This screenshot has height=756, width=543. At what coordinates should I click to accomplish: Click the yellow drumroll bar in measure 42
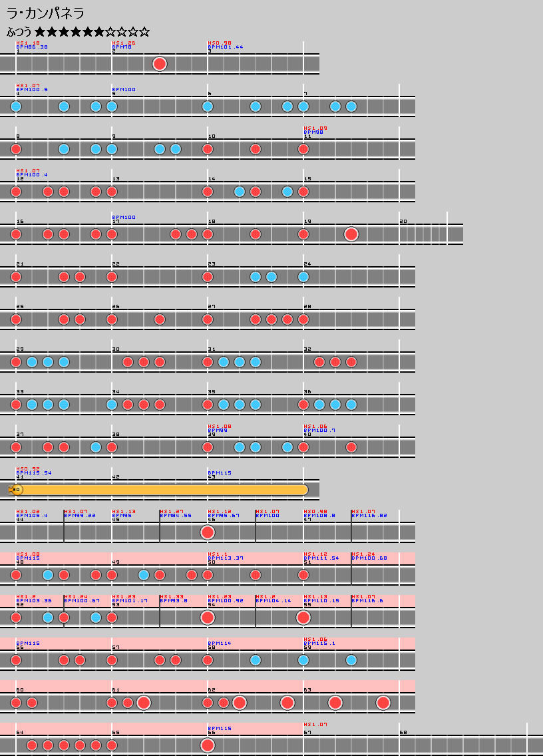click(x=160, y=490)
